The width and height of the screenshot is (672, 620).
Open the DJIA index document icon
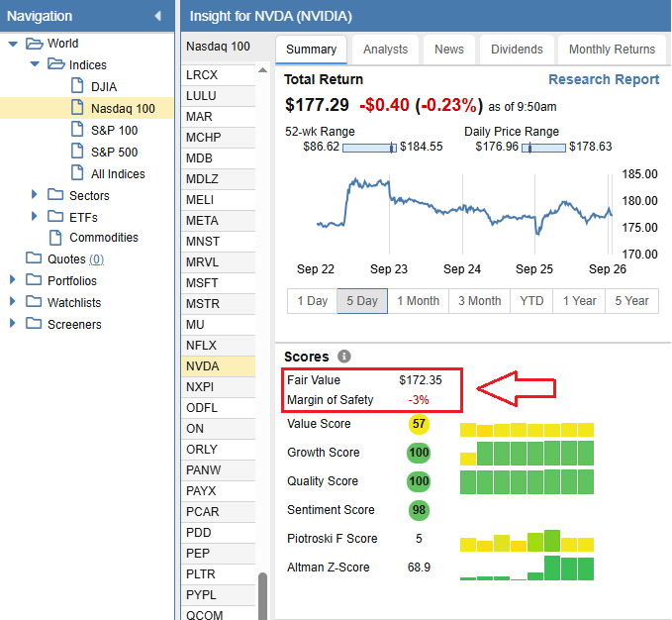point(77,87)
